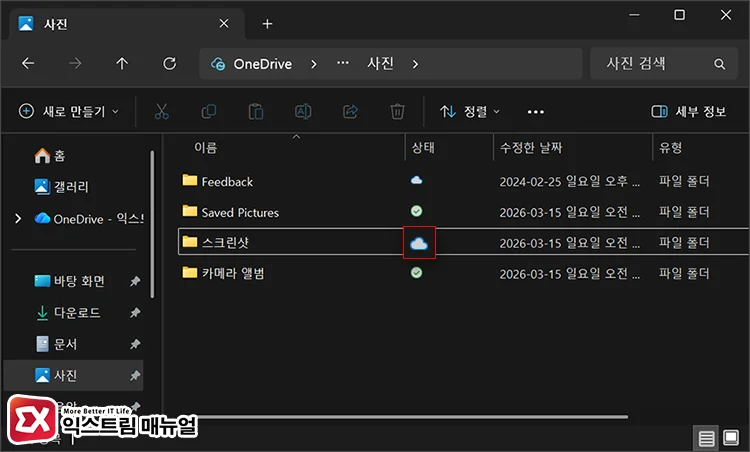
Task: Click the cloud status icon for Feedback
Action: click(x=417, y=180)
